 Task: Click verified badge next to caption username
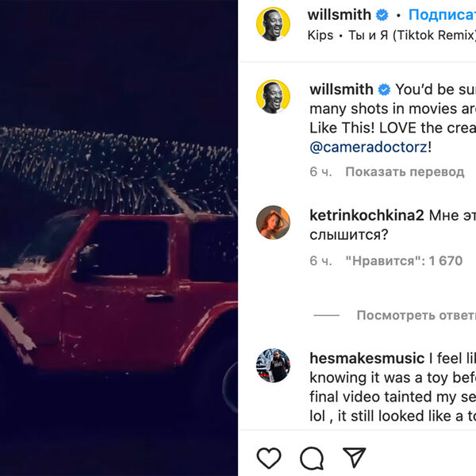click(x=384, y=90)
